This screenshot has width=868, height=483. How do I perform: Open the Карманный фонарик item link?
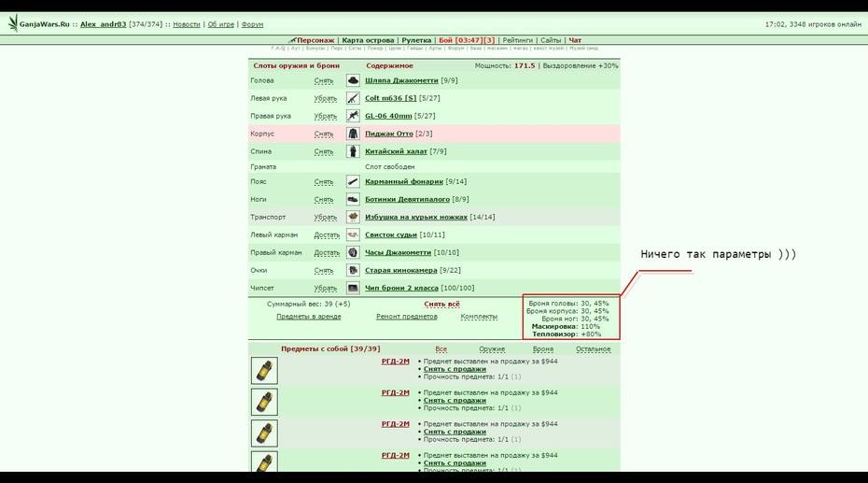[x=404, y=181]
